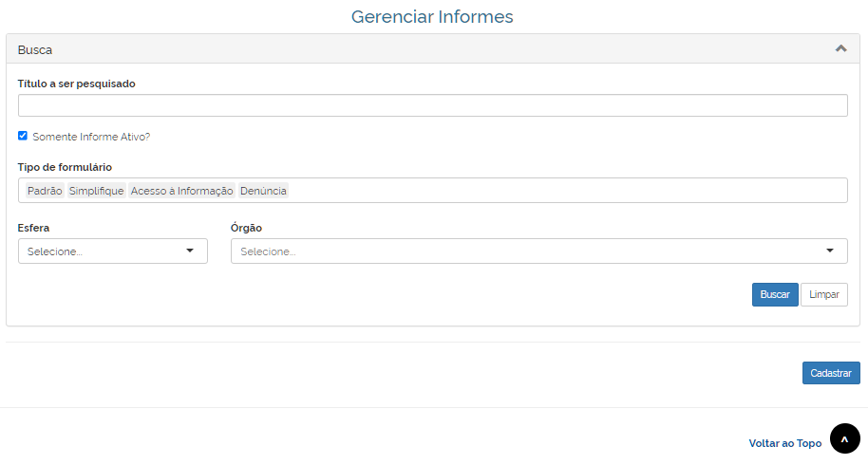The image size is (868, 465).
Task: Select the Padrão form type tag
Action: [x=45, y=191]
